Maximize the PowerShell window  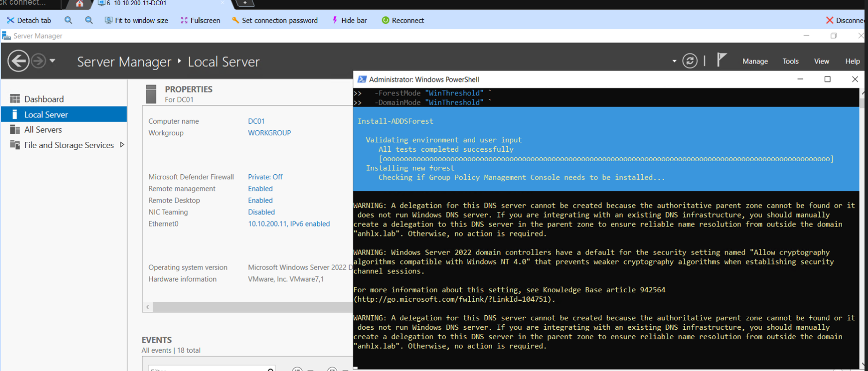coord(828,79)
